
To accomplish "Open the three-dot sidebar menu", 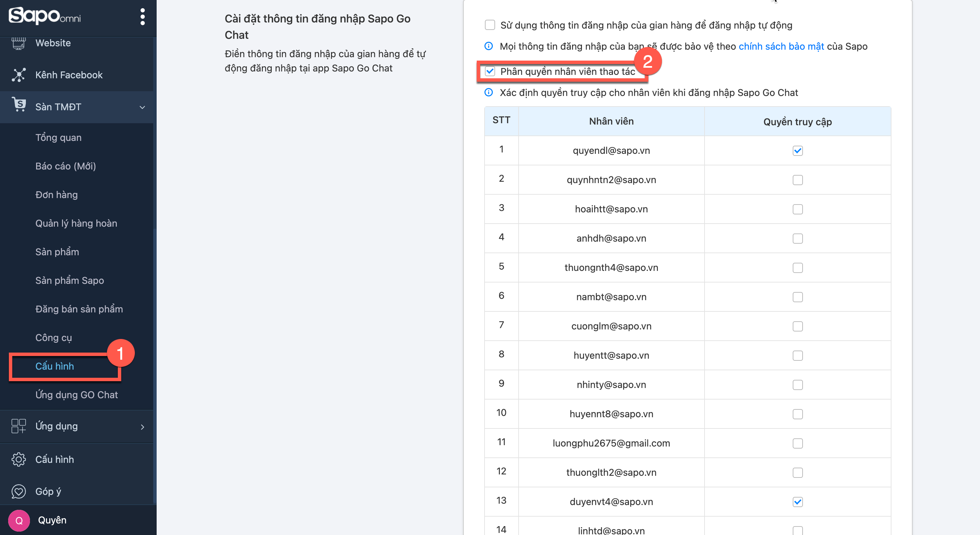I will [x=143, y=17].
